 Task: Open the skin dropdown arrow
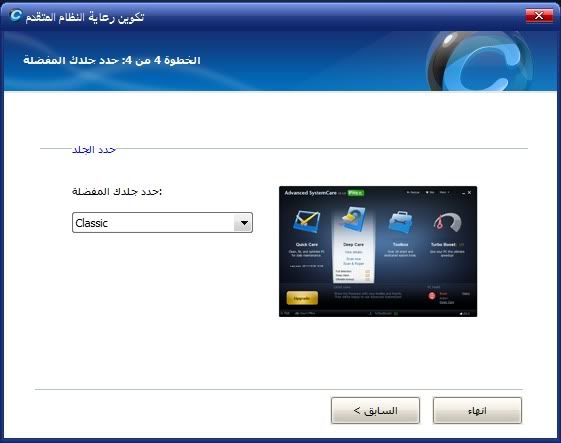point(244,223)
